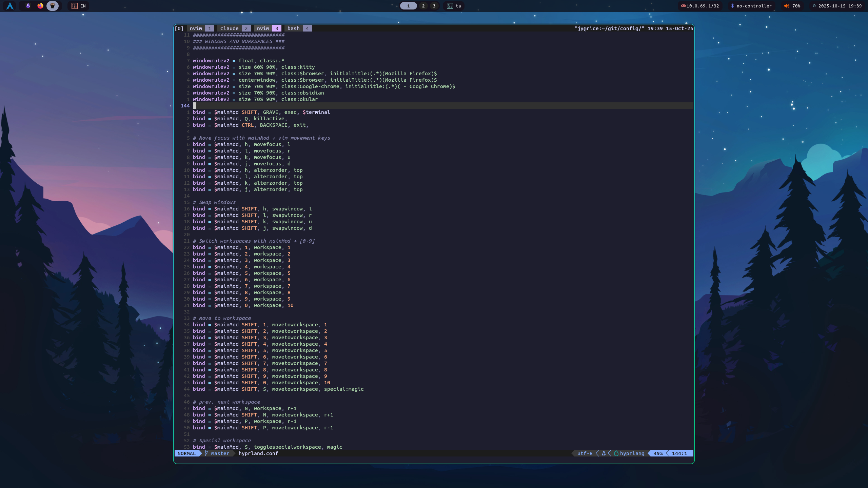Screen dimensions: 868x488
Task: Click the git branch icon before master
Action: click(x=206, y=453)
